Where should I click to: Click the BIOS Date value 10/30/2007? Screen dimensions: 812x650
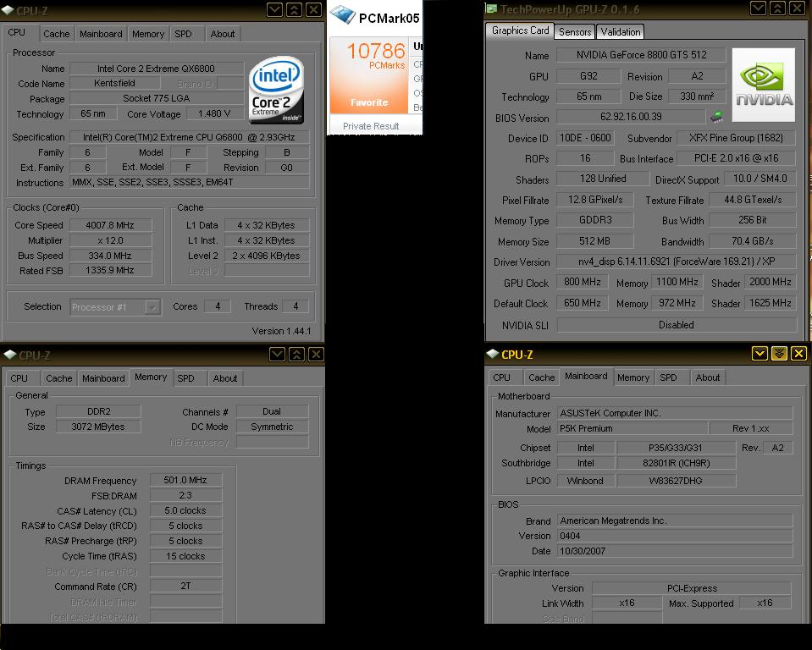(x=675, y=551)
